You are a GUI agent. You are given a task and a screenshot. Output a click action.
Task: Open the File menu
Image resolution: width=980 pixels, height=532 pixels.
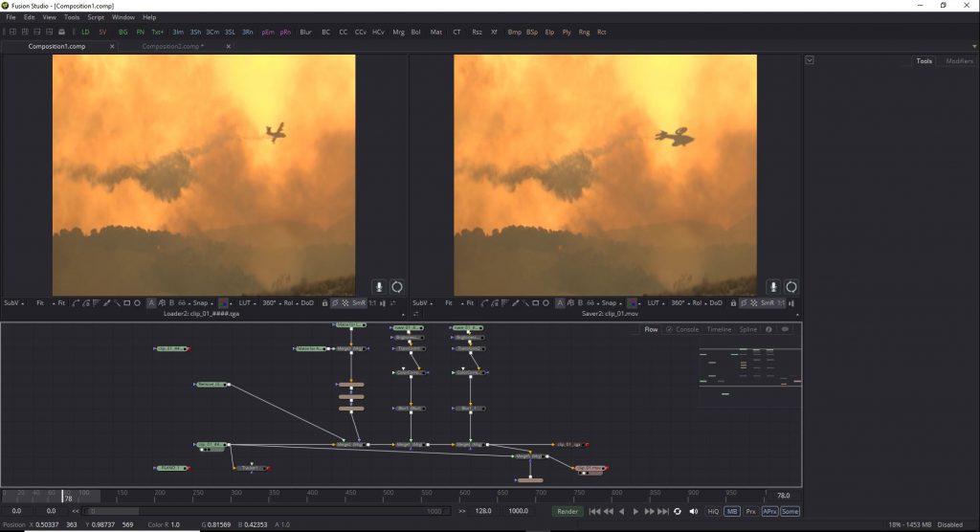11,17
